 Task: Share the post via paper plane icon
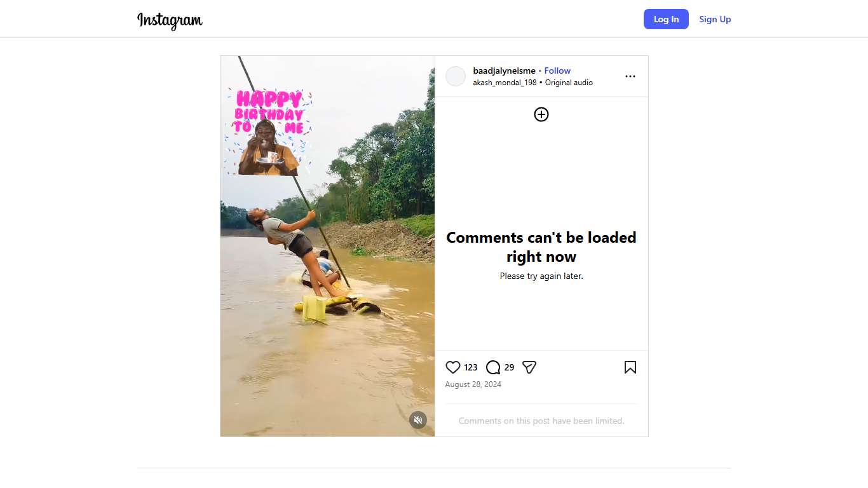529,367
